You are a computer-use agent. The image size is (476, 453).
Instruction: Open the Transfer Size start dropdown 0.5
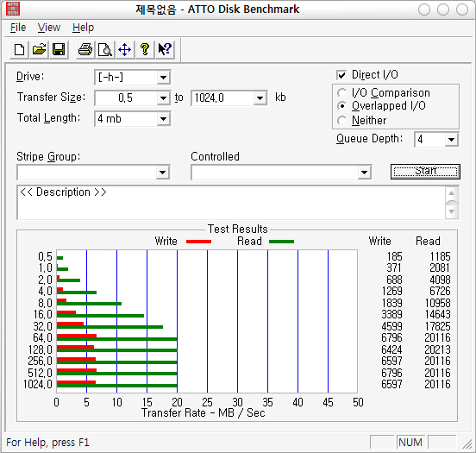coord(163,98)
